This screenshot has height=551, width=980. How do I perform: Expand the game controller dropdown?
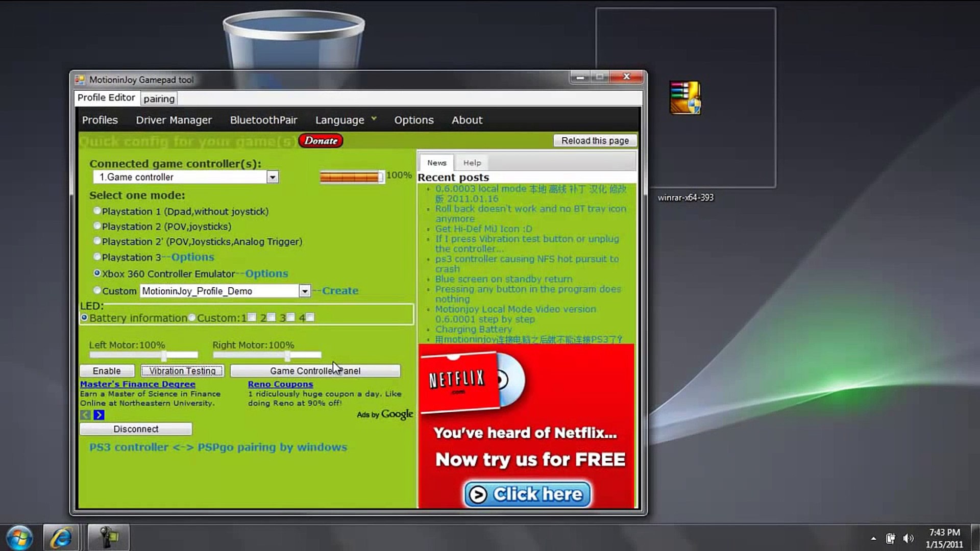[x=273, y=177]
